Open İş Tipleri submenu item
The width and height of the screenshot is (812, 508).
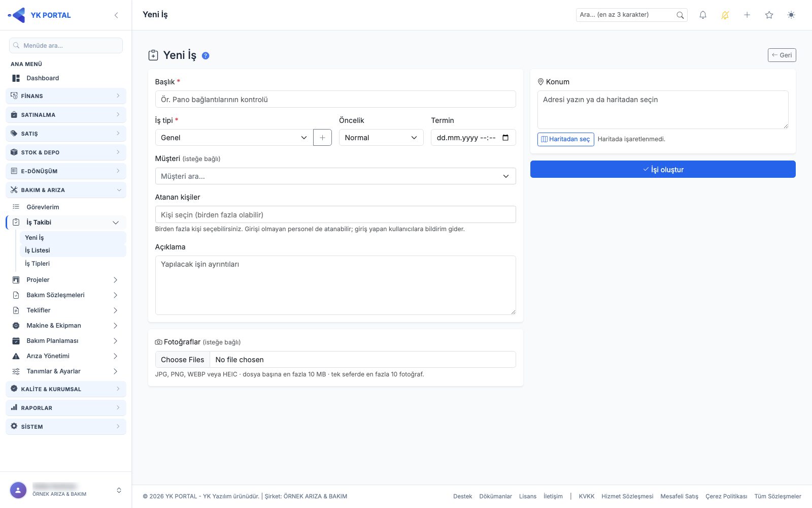[73, 264]
